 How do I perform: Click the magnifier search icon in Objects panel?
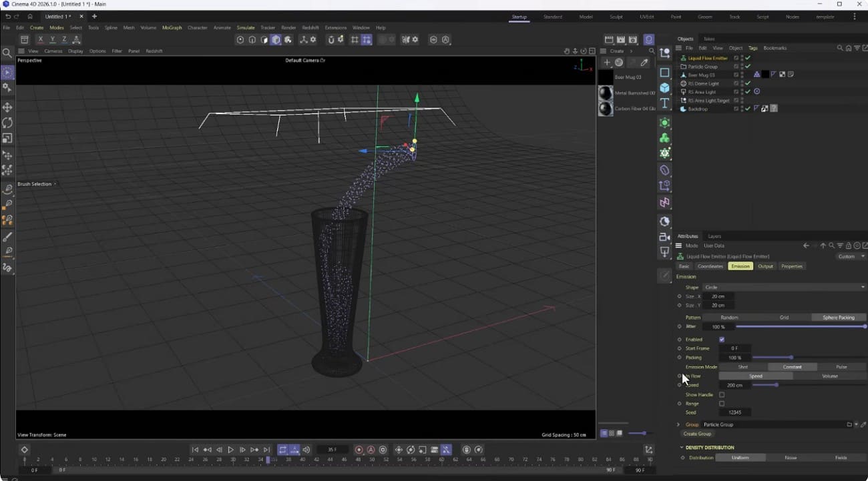839,47
